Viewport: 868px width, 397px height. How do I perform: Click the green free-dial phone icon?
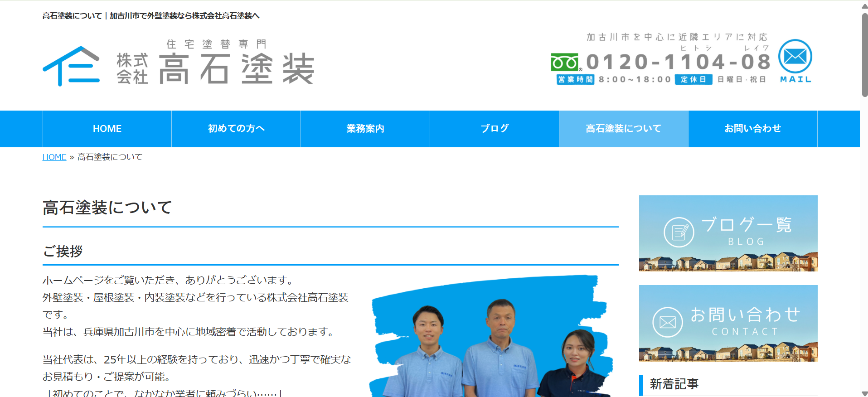point(565,63)
